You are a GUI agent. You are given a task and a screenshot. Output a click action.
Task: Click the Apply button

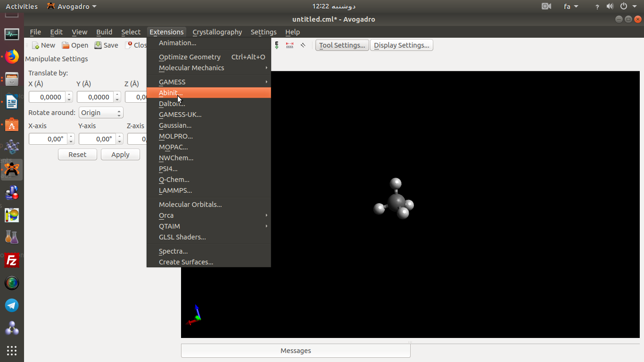pos(120,155)
